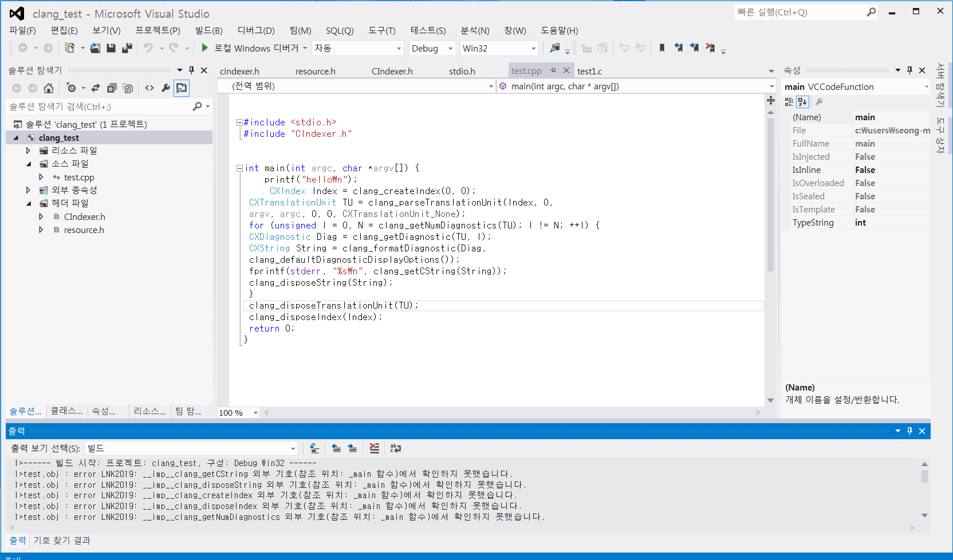This screenshot has height=560, width=953.
Task: Click Collapse All icon in Solution Explorer
Action: [x=112, y=88]
